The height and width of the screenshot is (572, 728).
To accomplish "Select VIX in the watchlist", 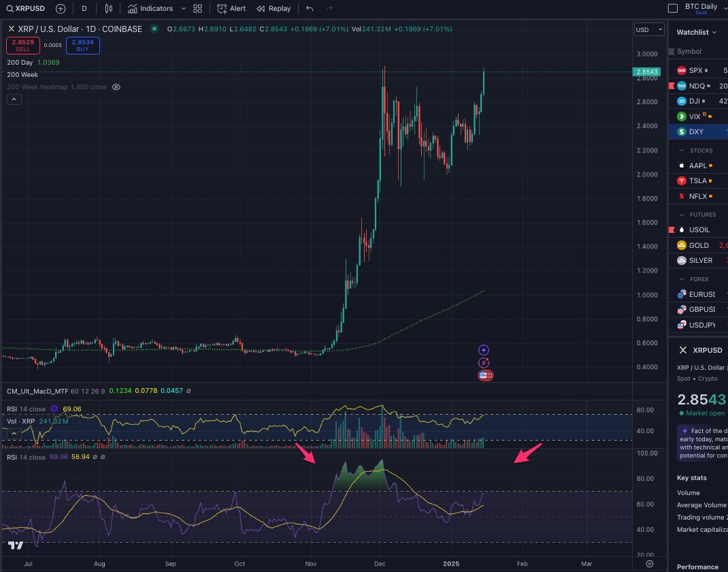I will [x=698, y=116].
